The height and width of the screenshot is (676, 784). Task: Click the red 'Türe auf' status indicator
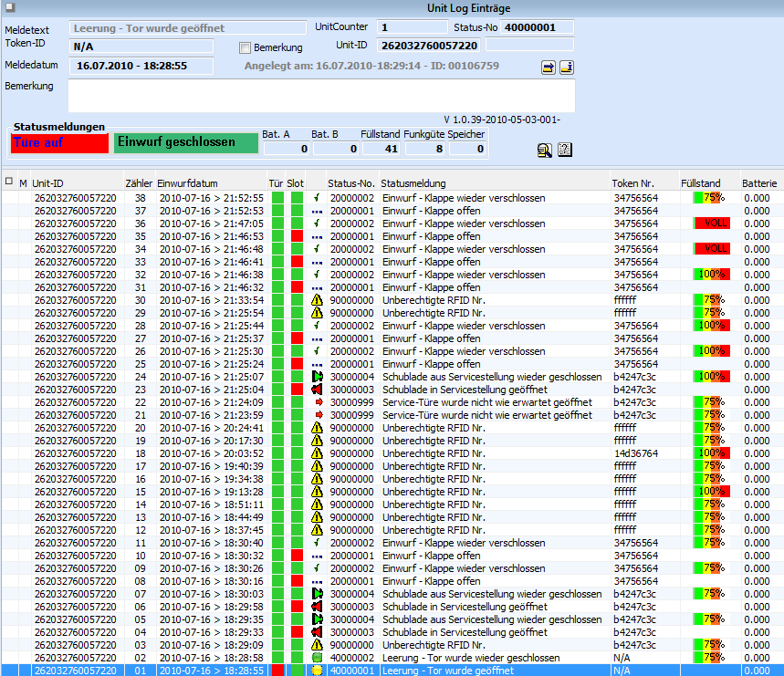(x=59, y=143)
